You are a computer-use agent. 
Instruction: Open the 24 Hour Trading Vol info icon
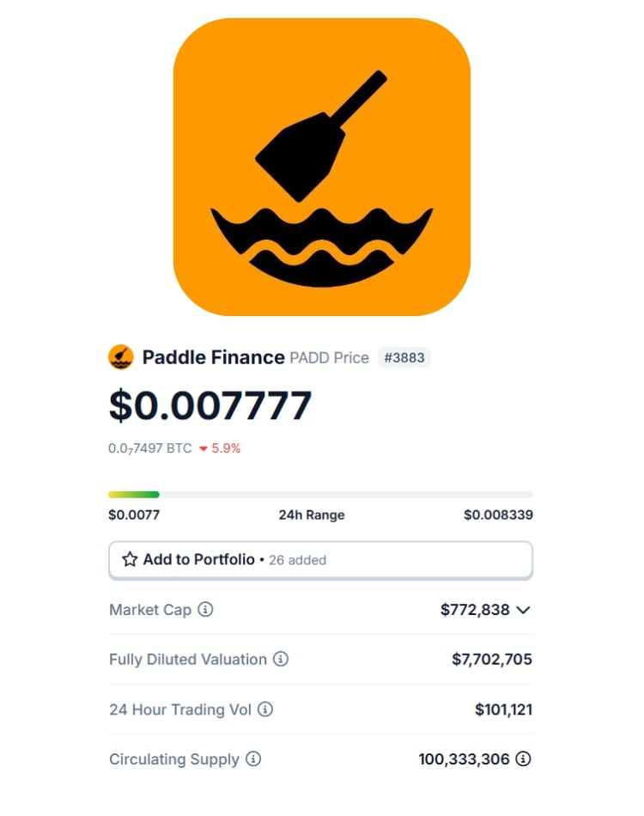click(x=265, y=709)
